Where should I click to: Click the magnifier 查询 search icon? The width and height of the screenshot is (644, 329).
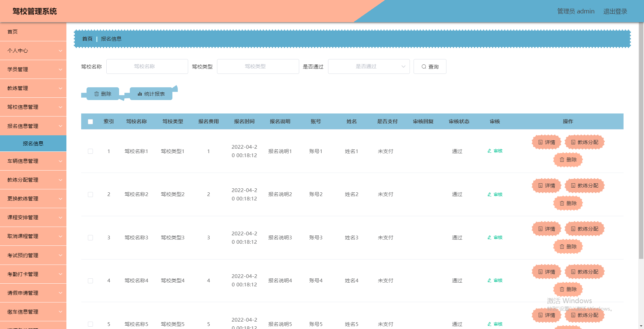[424, 66]
